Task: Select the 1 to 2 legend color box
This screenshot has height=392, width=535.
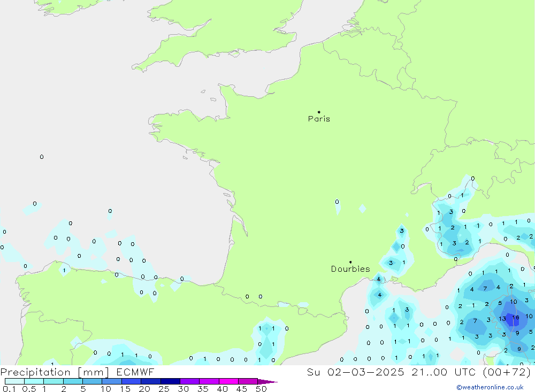Action: coord(53,381)
